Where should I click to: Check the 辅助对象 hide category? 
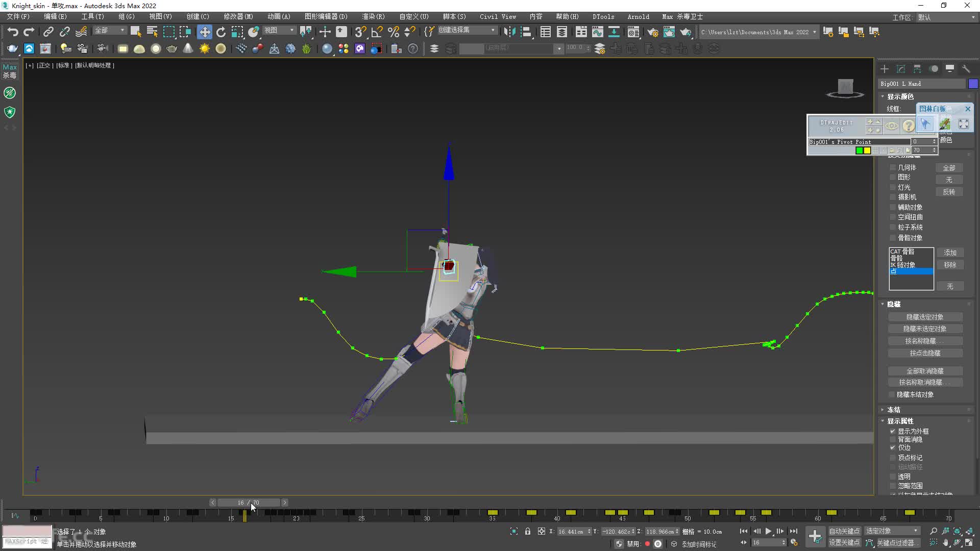point(893,207)
